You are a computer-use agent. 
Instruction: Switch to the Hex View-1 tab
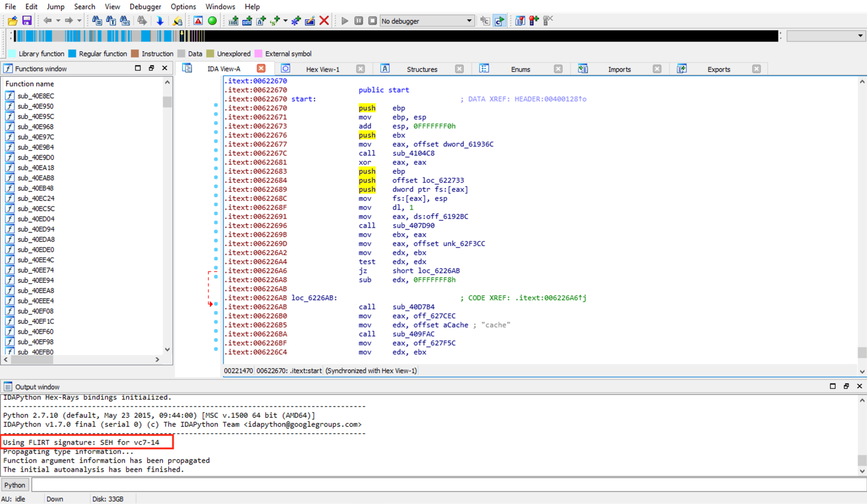pos(323,69)
